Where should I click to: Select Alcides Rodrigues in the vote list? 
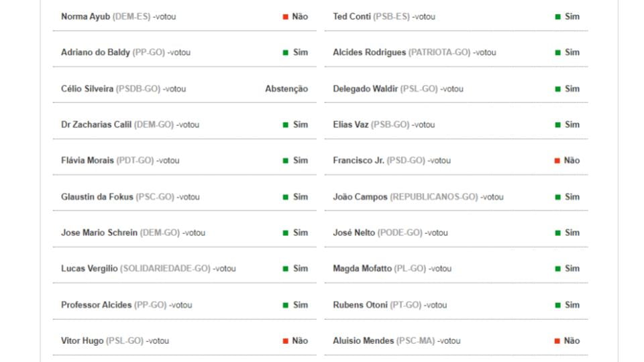(x=369, y=52)
